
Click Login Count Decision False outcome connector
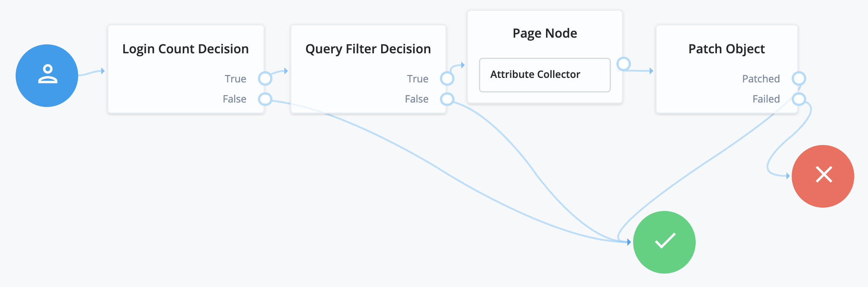click(265, 99)
